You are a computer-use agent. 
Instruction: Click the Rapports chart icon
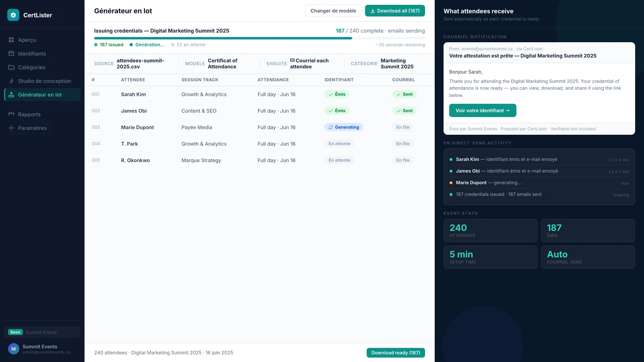tap(11, 114)
